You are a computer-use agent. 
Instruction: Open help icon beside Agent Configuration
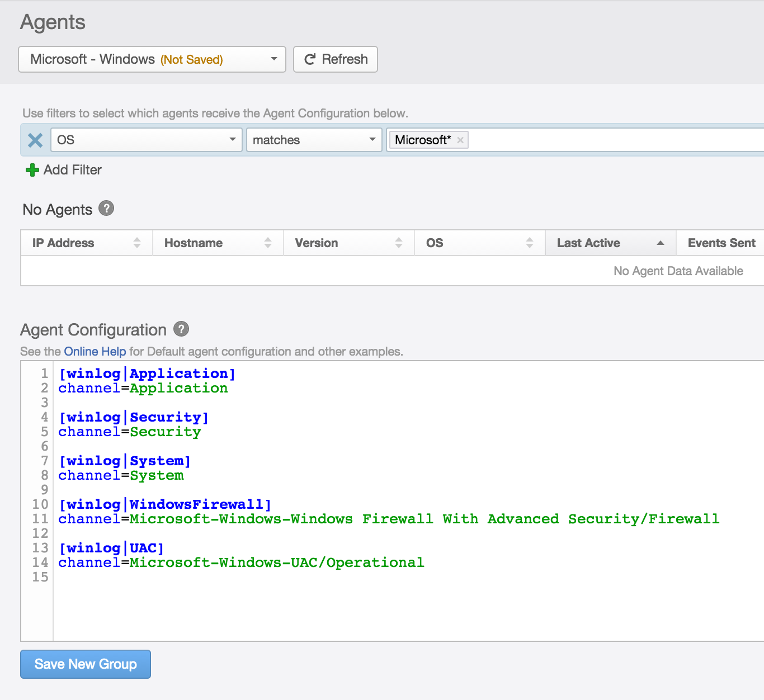pos(181,329)
